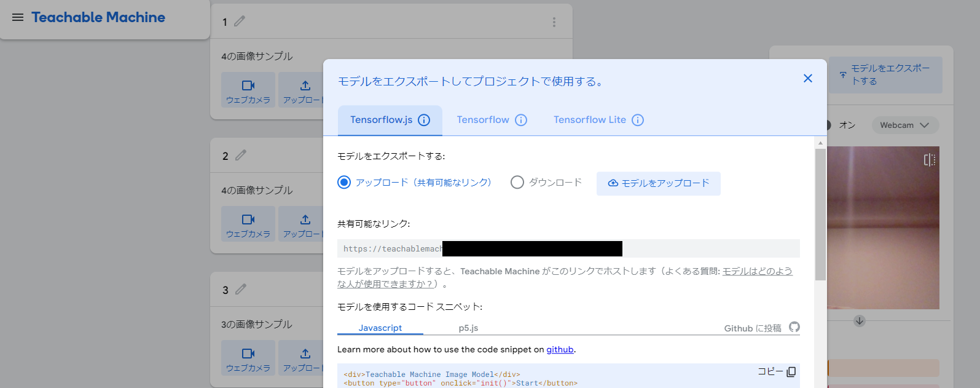Select the ダウンロード radio option

coord(517,182)
